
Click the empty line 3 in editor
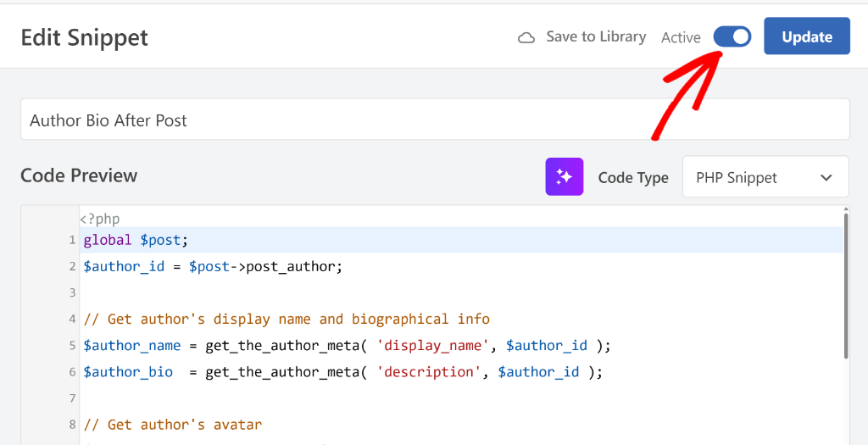click(x=339, y=292)
